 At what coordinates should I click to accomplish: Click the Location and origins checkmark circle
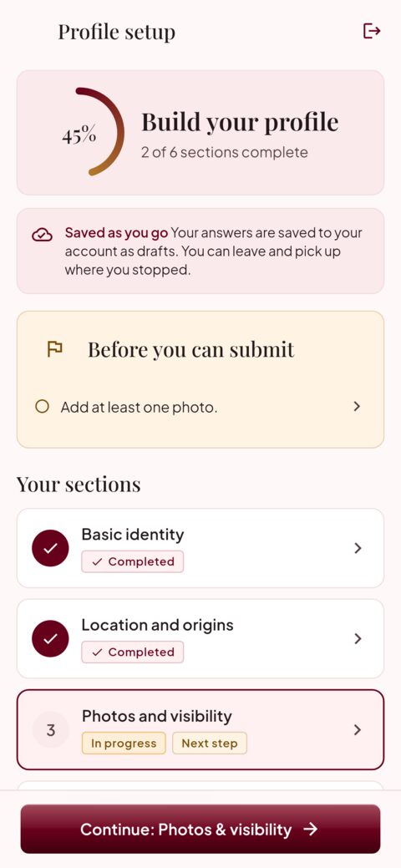point(50,639)
